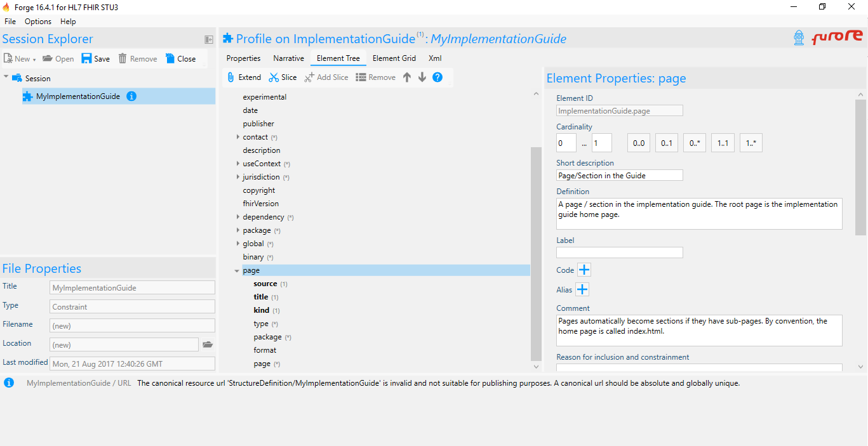This screenshot has width=868, height=446.
Task: Open the Help menu
Action: click(68, 22)
